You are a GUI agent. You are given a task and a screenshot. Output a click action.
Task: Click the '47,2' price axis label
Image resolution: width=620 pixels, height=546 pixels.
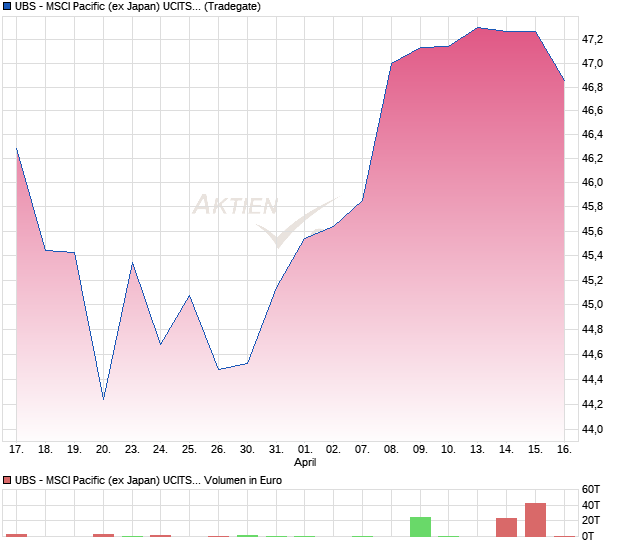(x=592, y=40)
